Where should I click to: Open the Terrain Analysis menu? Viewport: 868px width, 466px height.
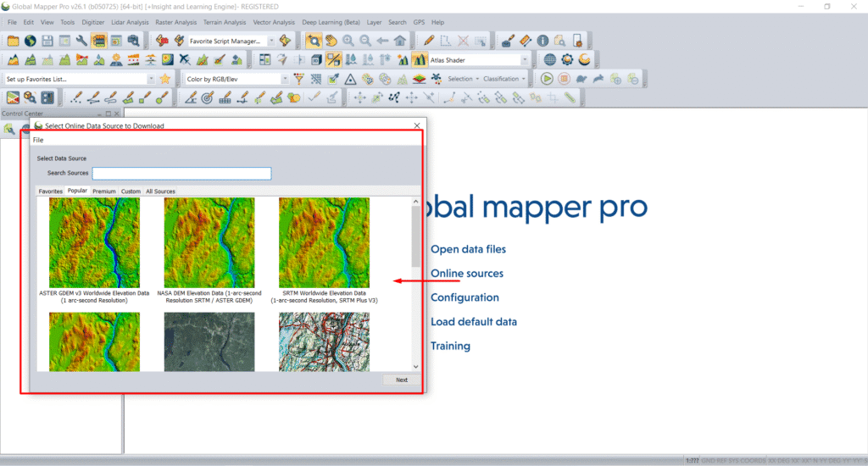[x=224, y=22]
